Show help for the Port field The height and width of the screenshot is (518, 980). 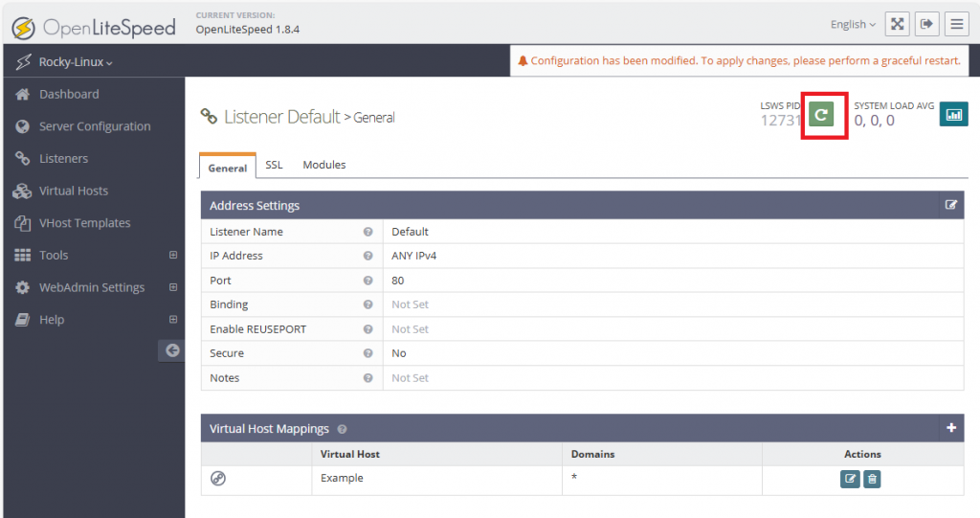tap(367, 281)
